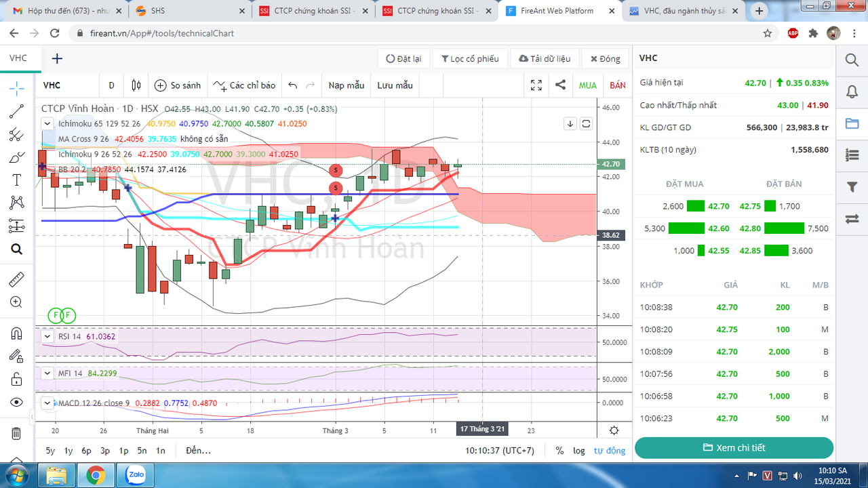Toggle log scale mode
Image resolution: width=868 pixels, height=488 pixels.
(x=578, y=451)
